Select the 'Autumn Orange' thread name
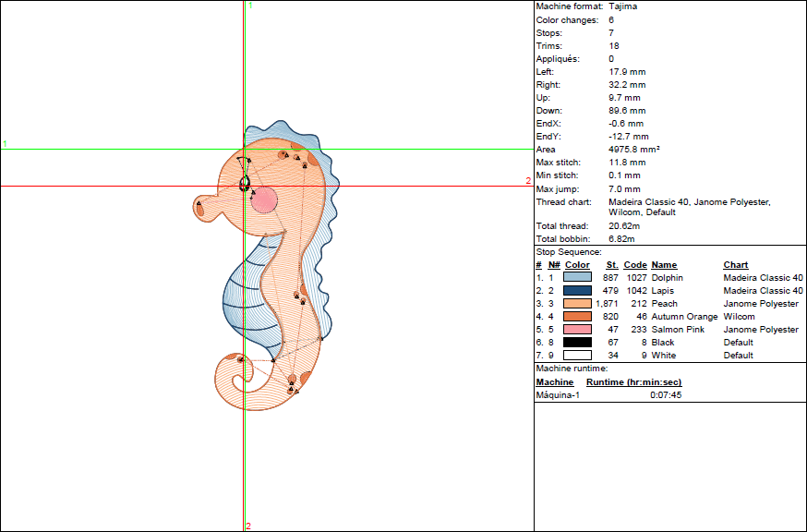This screenshot has height=532, width=807. 684,316
